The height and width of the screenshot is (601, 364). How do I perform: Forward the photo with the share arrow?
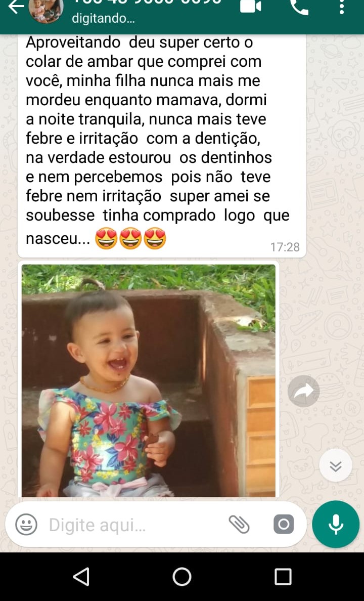pos(303,391)
